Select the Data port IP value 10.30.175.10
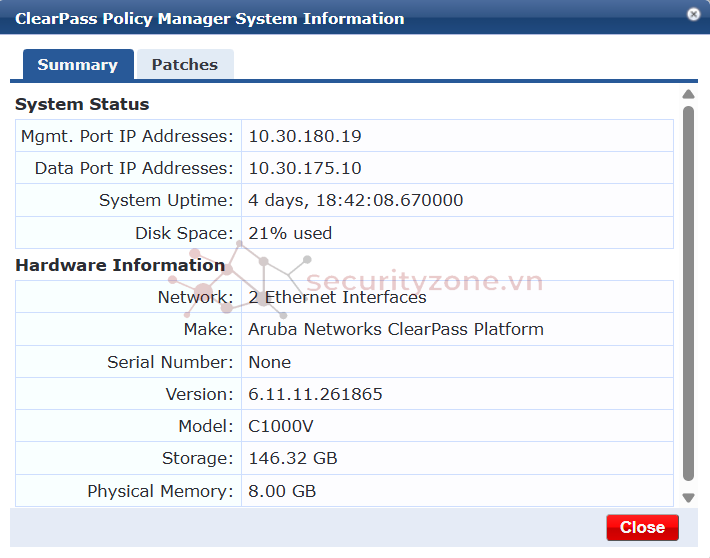This screenshot has height=558, width=710. [305, 168]
